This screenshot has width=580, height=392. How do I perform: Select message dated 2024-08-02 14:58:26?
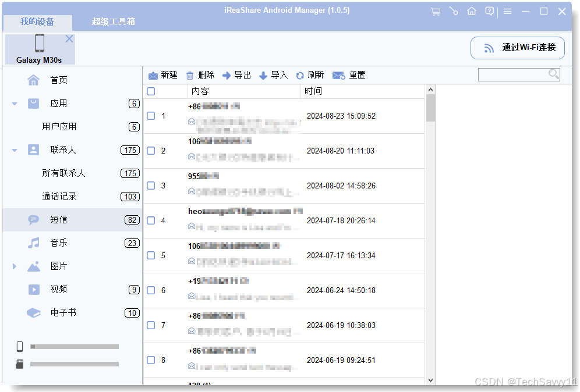(284, 186)
